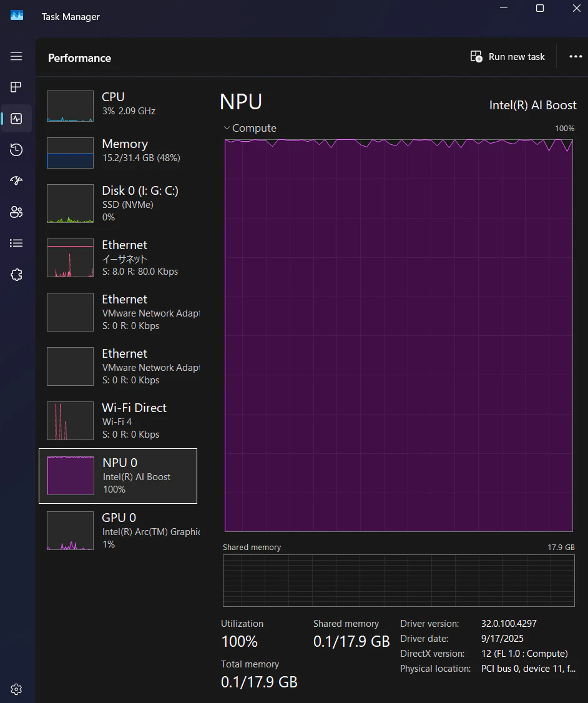Click the Intel(R) AI Boost device name heading

[532, 105]
